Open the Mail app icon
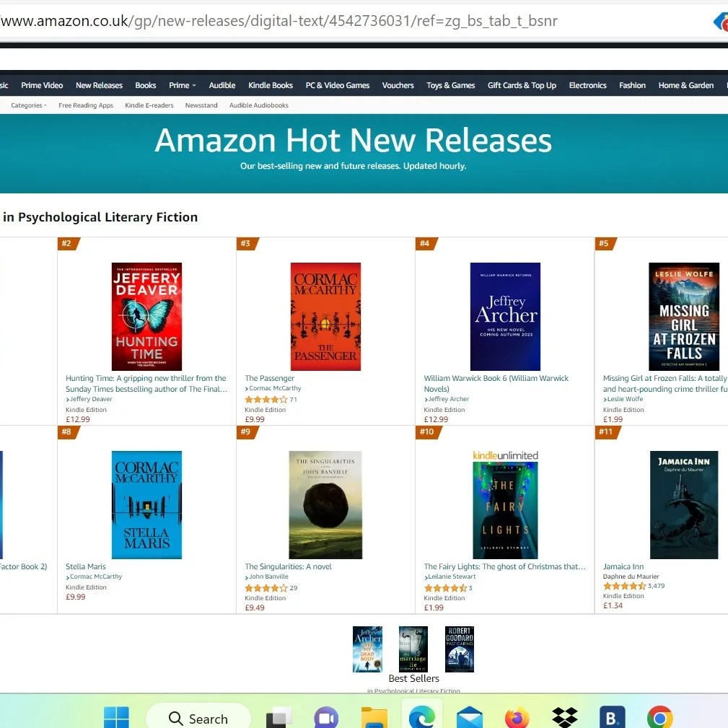This screenshot has height=728, width=728. 470,718
